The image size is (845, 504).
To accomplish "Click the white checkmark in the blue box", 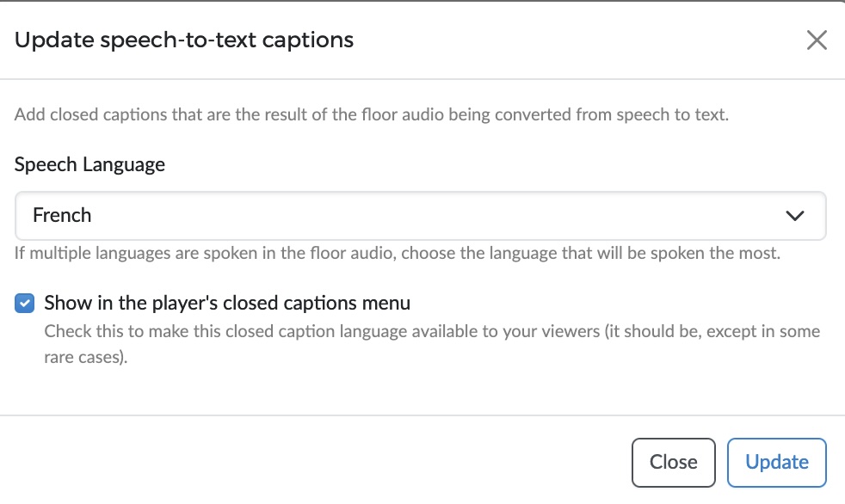I will [x=24, y=303].
